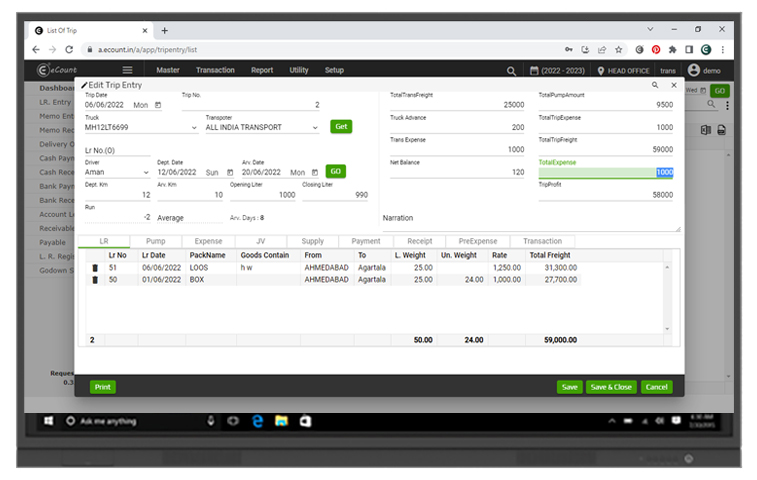Switch to the Pump tab
757x480 pixels.
pos(155,241)
